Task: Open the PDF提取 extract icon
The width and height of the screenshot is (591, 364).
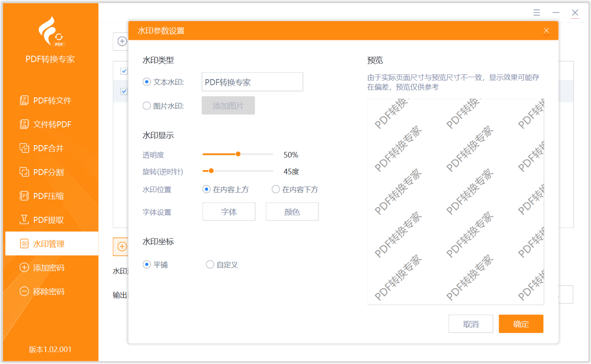Action: (x=24, y=220)
